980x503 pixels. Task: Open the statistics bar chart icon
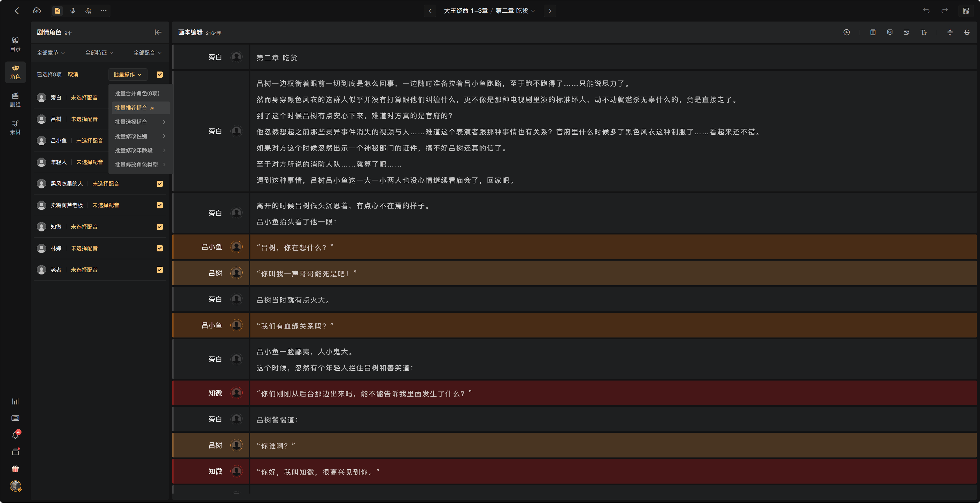(15, 401)
